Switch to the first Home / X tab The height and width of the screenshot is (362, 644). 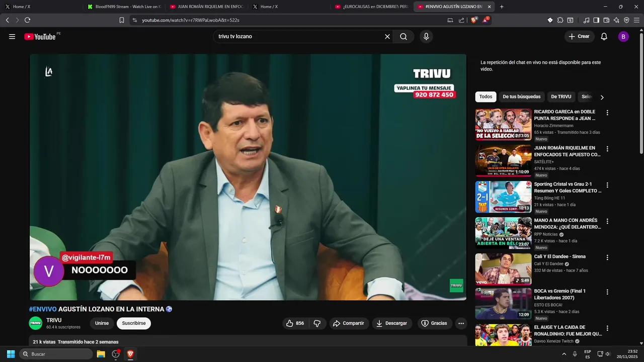point(41,7)
